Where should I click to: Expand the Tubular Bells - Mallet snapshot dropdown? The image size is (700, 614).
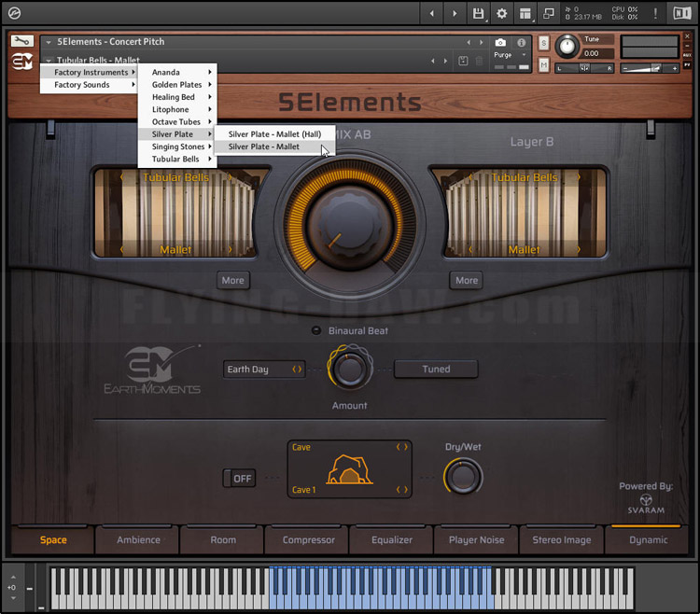49,61
